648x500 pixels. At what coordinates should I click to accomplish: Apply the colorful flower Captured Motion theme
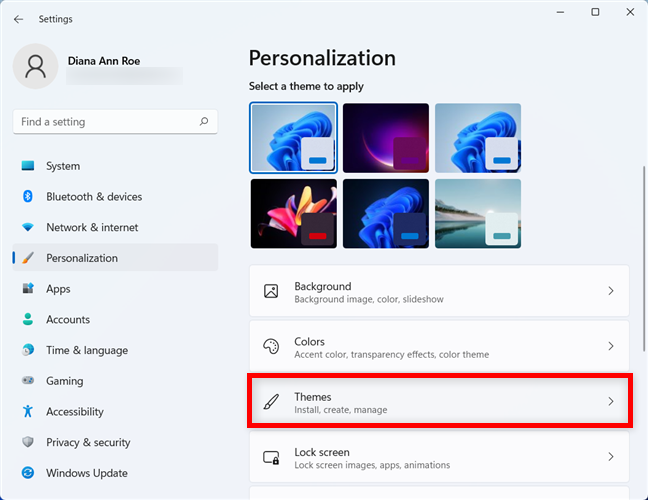tap(293, 213)
